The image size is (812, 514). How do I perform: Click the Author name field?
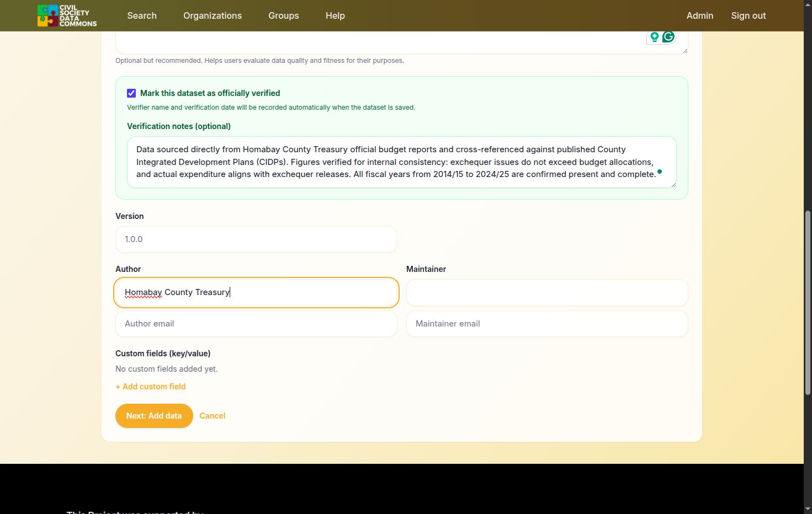256,292
